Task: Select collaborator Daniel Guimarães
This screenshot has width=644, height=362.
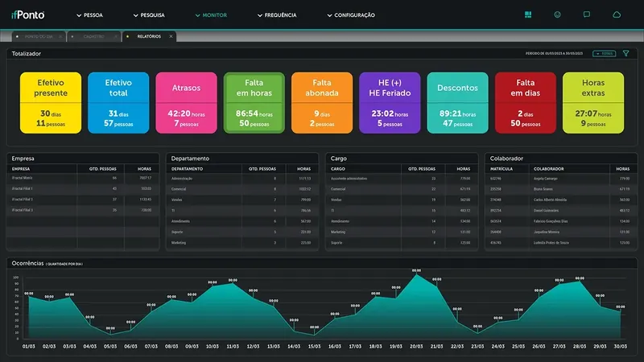Action: (561, 211)
